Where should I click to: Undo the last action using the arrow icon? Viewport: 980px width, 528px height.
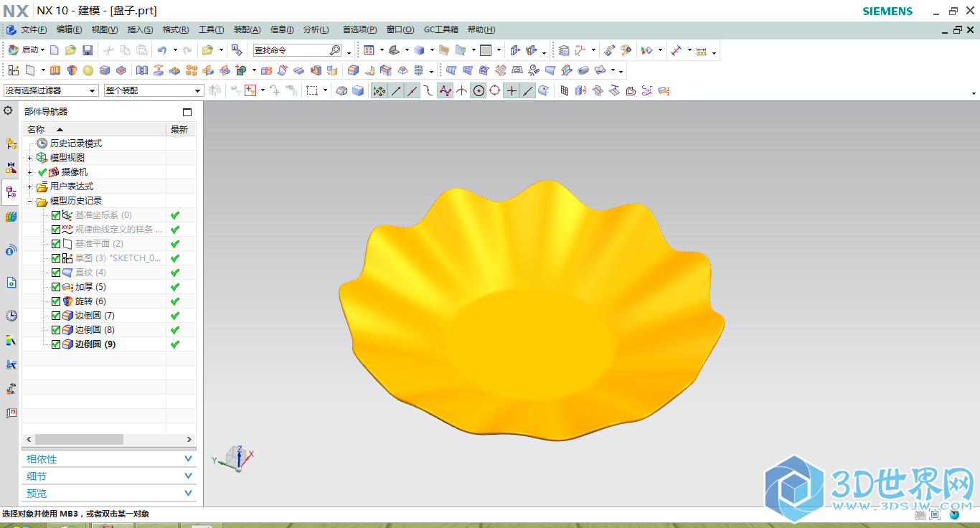pos(162,50)
